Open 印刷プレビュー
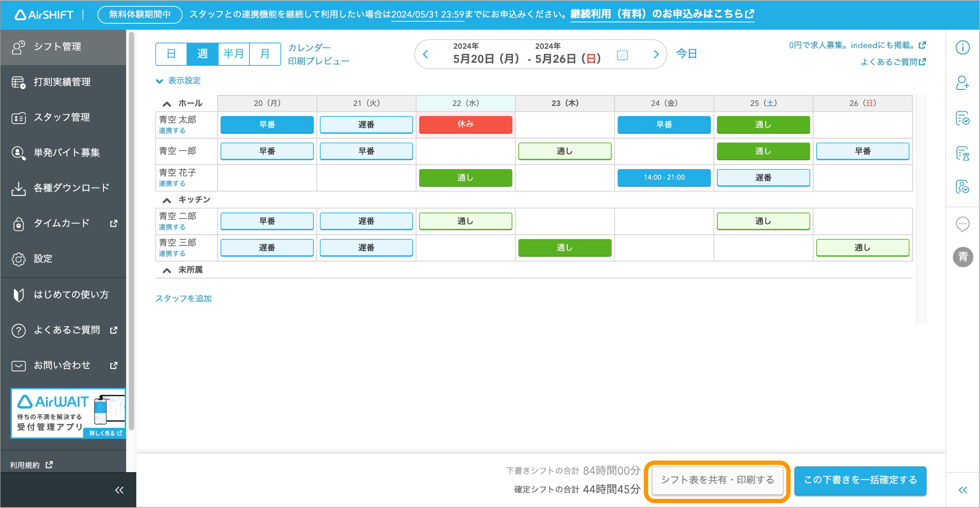The width and height of the screenshot is (980, 508). [318, 61]
